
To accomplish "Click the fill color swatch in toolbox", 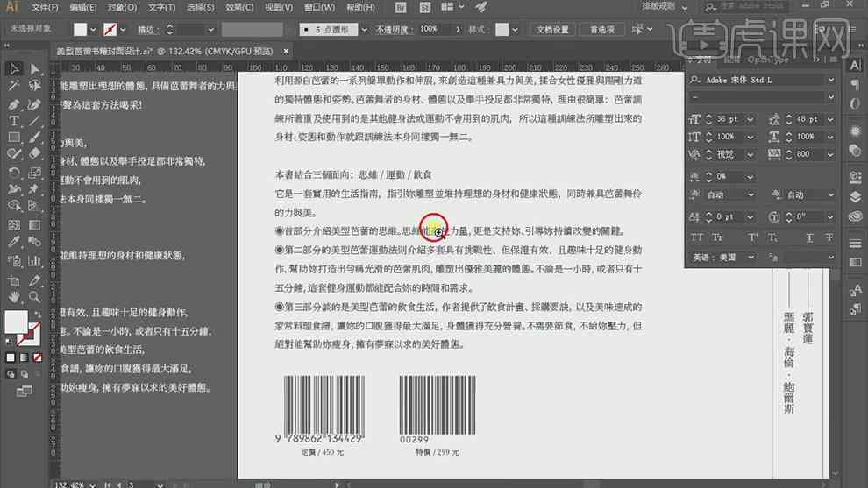I will point(16,322).
